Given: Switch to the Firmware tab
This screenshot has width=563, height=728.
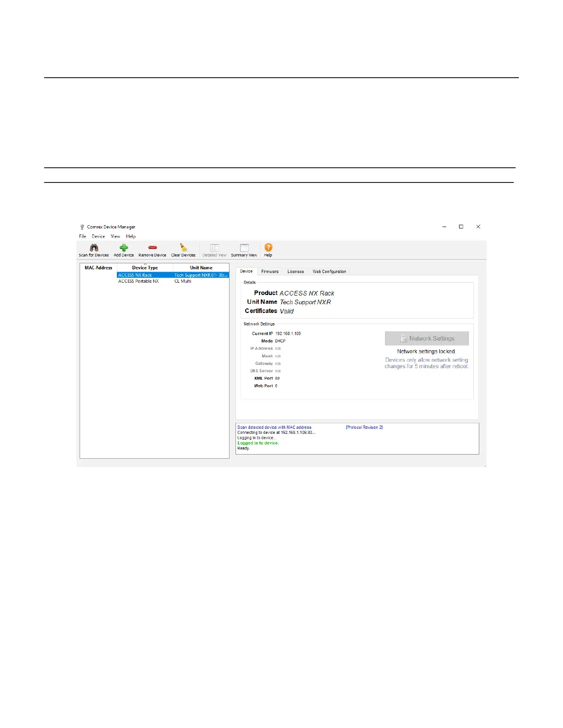Looking at the screenshot, I should (270, 272).
